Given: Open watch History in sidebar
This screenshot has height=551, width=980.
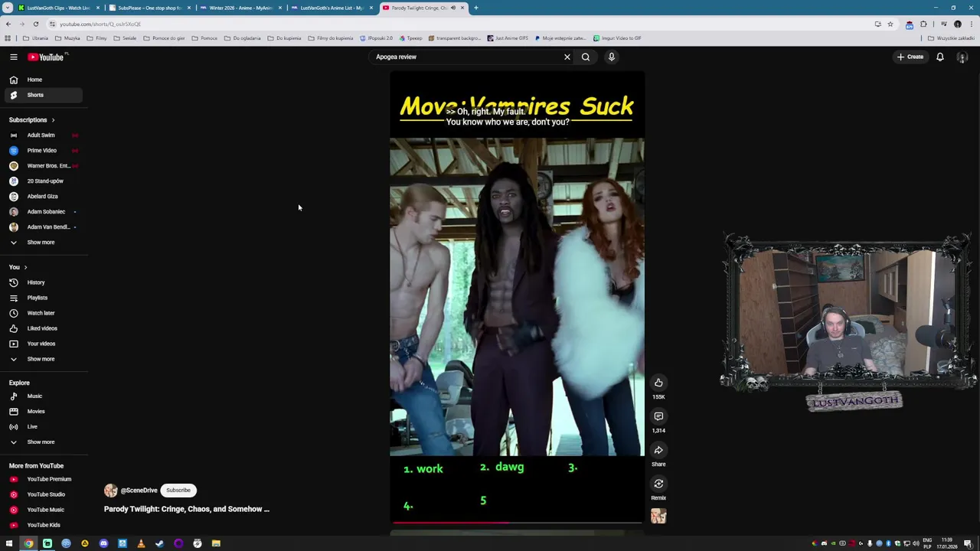Looking at the screenshot, I should tap(43, 282).
